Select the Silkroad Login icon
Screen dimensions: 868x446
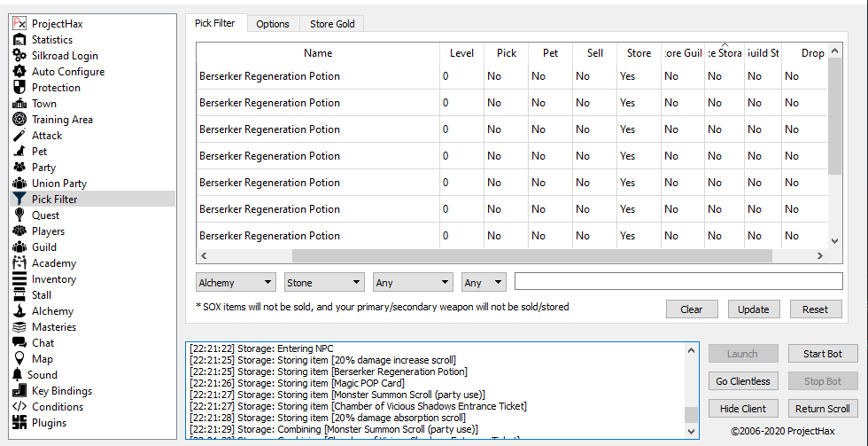coord(19,56)
